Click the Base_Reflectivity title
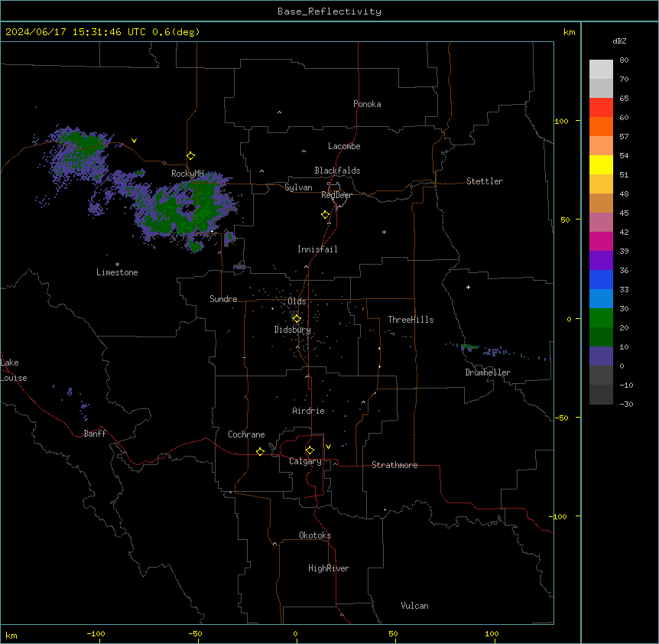This screenshot has height=644, width=659. [x=329, y=11]
